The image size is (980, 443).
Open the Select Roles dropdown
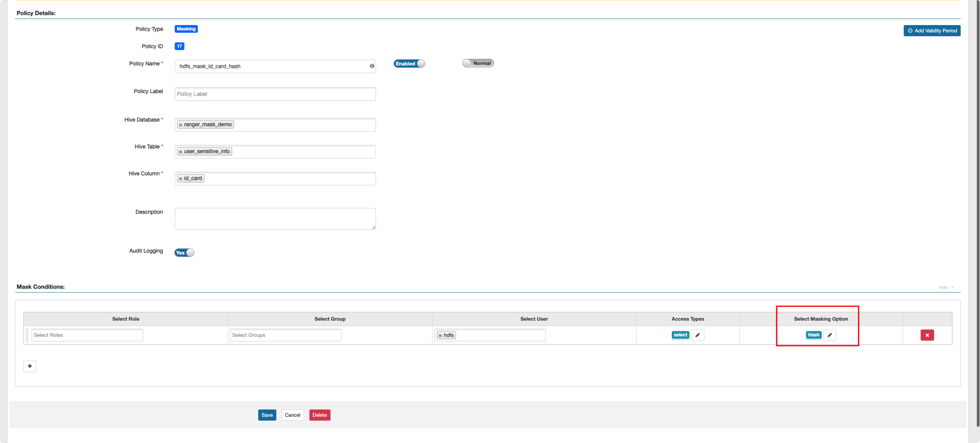tap(87, 335)
